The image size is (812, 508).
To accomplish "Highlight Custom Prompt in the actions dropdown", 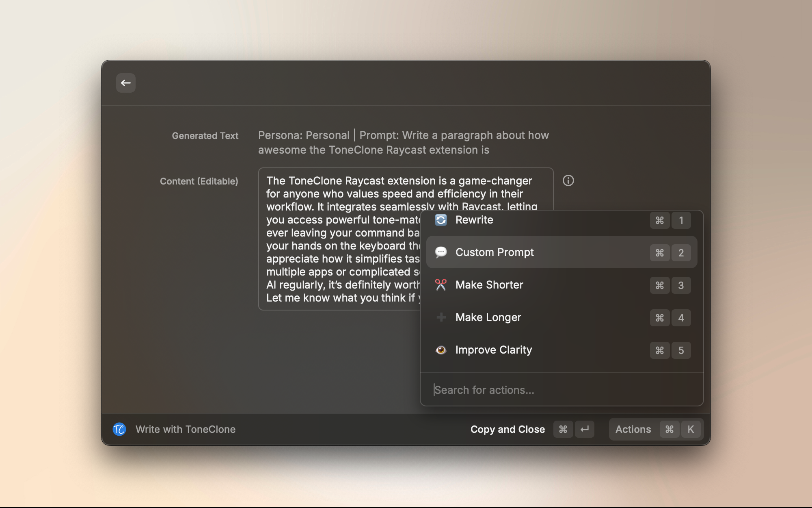I will (495, 252).
